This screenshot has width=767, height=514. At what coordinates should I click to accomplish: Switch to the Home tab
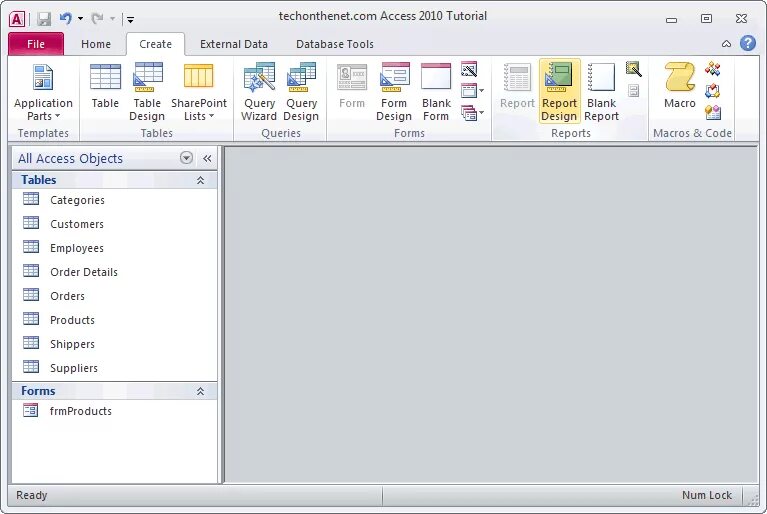(x=96, y=44)
